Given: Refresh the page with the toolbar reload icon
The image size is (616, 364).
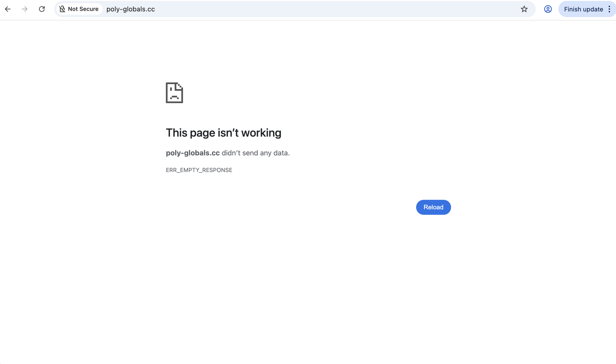Looking at the screenshot, I should (42, 9).
